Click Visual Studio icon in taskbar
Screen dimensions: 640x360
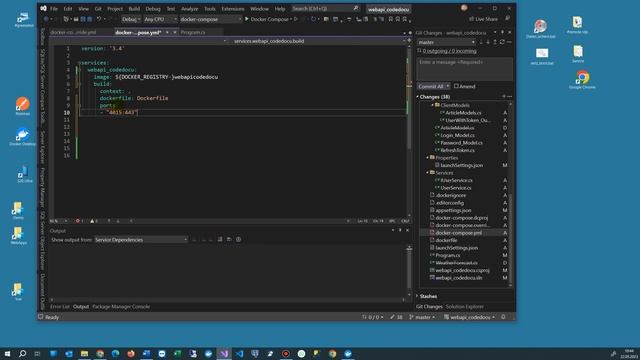click(x=224, y=353)
